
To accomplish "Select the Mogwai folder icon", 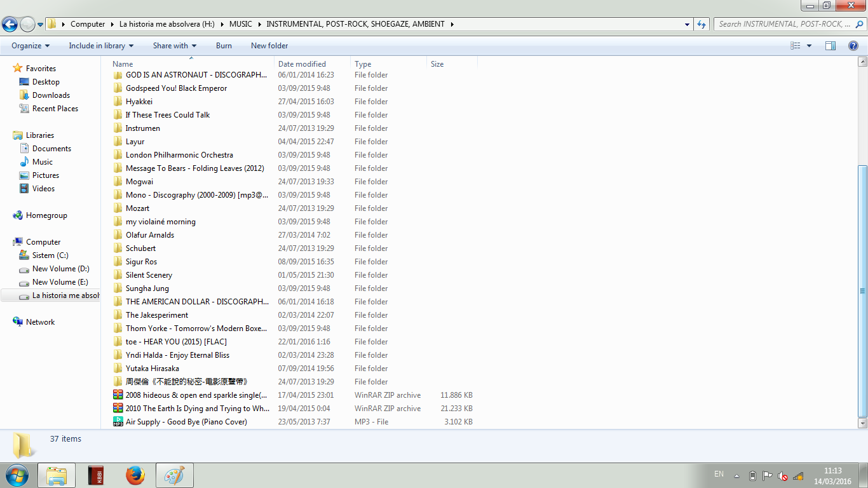I will click(118, 182).
